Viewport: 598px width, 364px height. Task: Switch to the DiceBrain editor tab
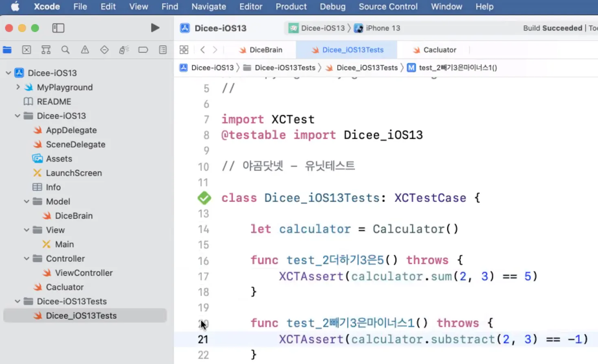[261, 50]
